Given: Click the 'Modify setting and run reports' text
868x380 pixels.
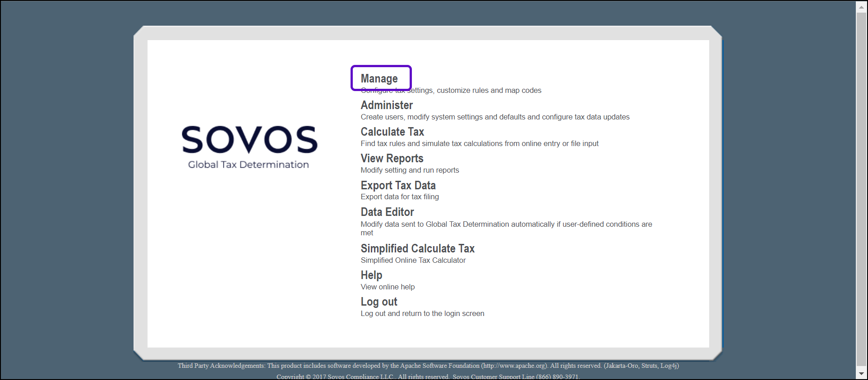Looking at the screenshot, I should (x=410, y=170).
